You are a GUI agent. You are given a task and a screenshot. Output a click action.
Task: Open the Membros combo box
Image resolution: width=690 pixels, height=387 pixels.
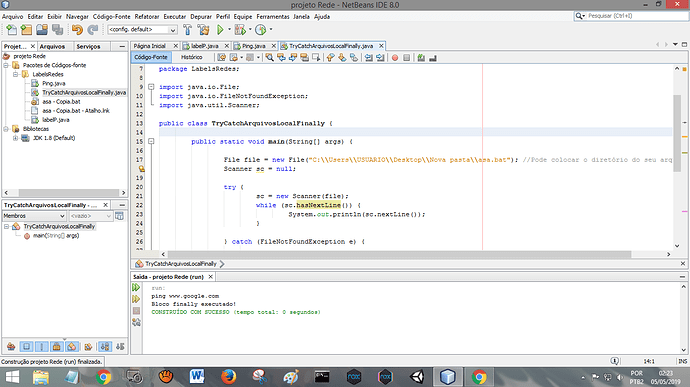click(x=34, y=216)
